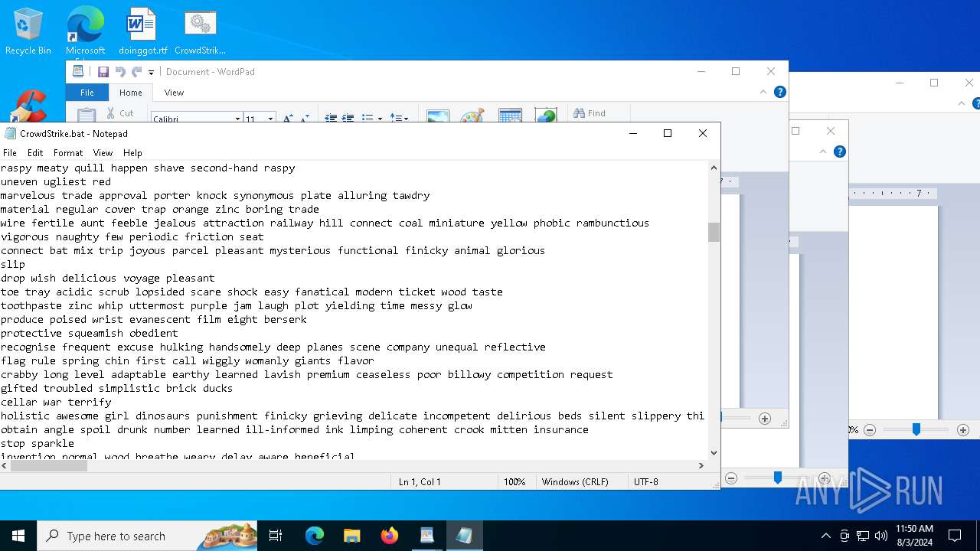Click the Insert object icon in WordPad

(546, 115)
